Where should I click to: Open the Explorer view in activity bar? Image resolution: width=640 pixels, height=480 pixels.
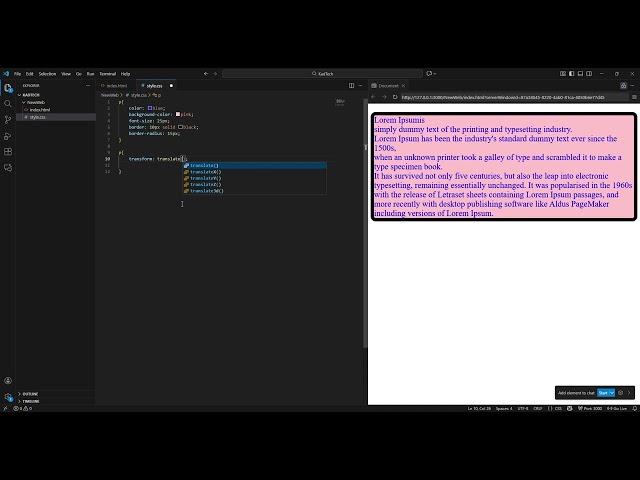tap(8, 88)
